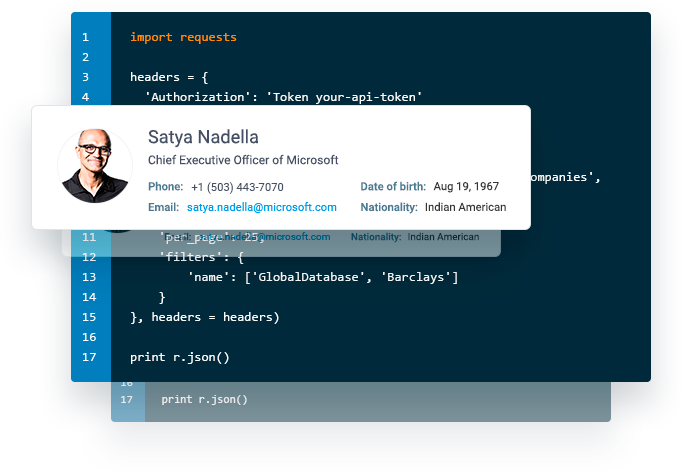The image size is (682, 472).
Task: Select "Indian American" on the faded card behind
Action: coord(443,237)
